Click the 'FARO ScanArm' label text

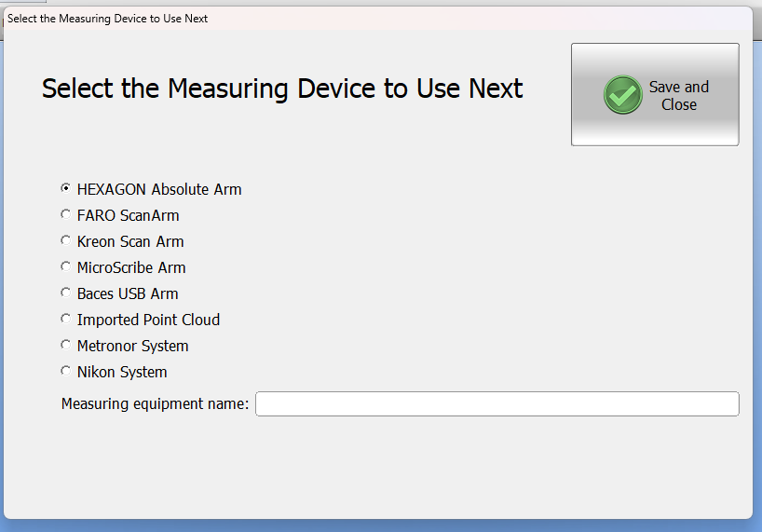(x=128, y=215)
